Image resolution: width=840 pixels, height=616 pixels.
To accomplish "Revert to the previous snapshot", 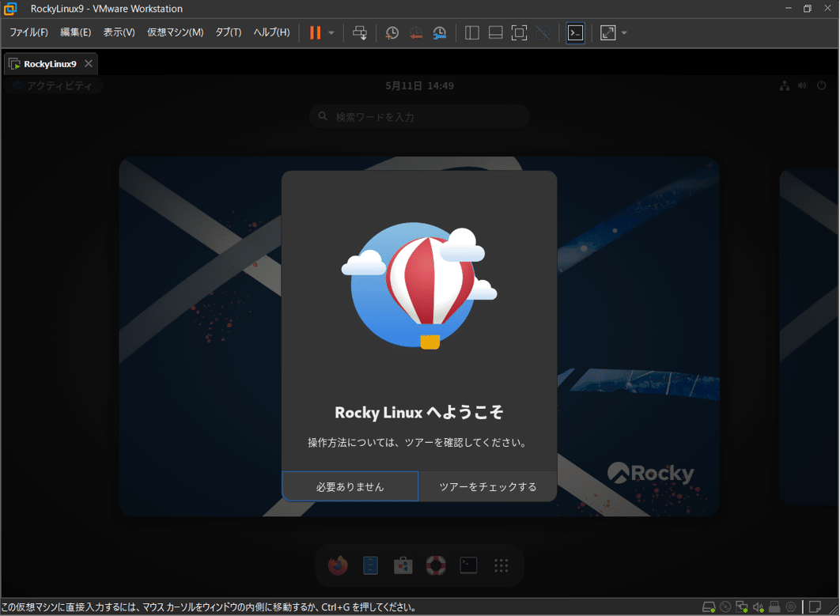I will pyautogui.click(x=416, y=32).
